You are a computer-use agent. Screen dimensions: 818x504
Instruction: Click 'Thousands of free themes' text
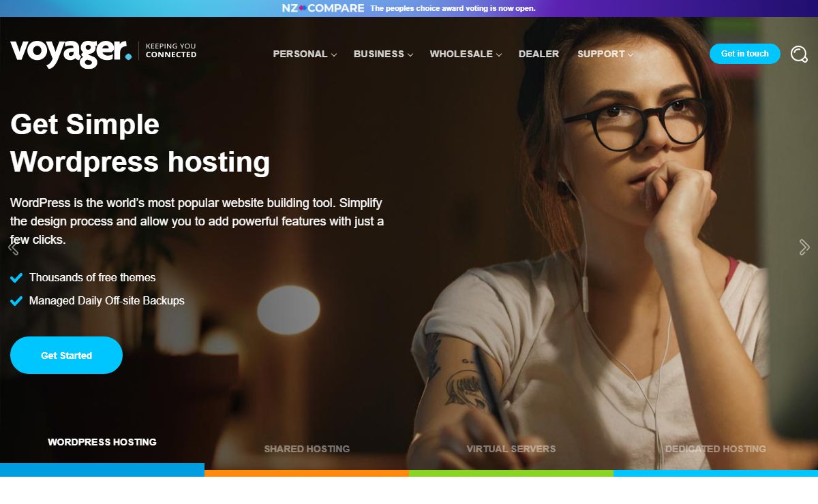coord(93,277)
